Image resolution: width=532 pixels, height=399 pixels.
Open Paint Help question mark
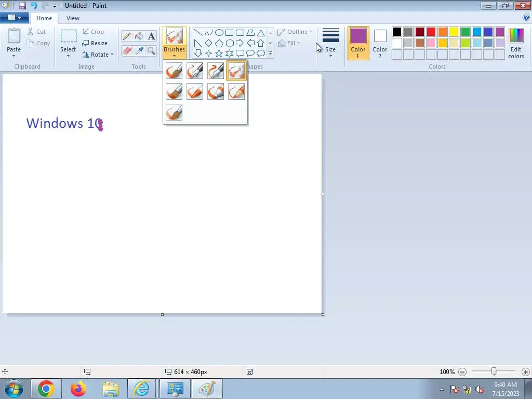[x=526, y=17]
